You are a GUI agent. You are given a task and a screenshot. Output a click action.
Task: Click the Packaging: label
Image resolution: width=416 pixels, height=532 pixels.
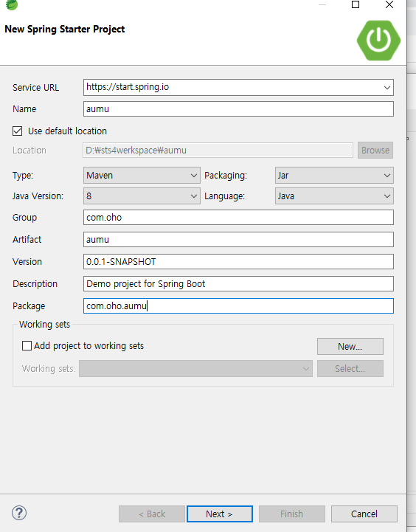click(226, 176)
